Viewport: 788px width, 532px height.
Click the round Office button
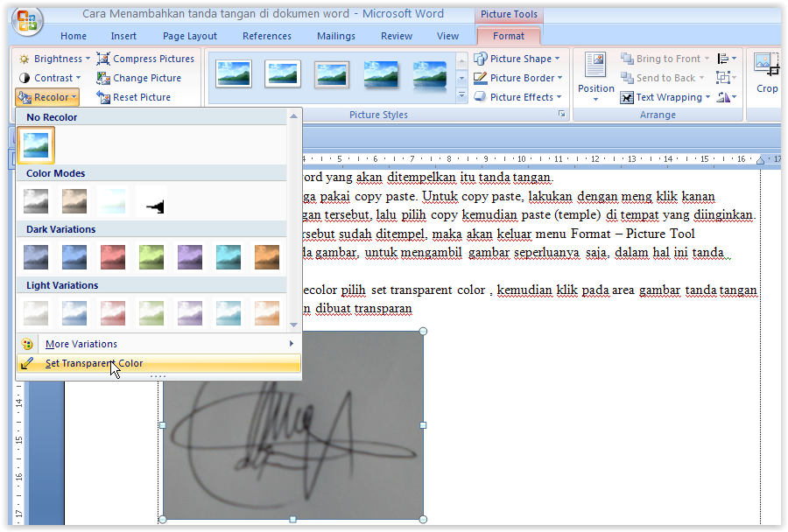pyautogui.click(x=26, y=21)
